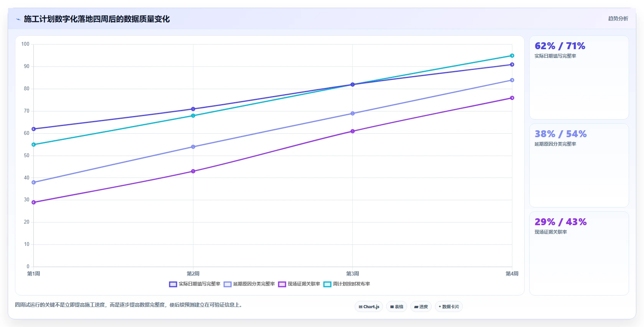644x327 pixels.
Task: Click the 趋势分析 tag in the header
Action: (618, 18)
